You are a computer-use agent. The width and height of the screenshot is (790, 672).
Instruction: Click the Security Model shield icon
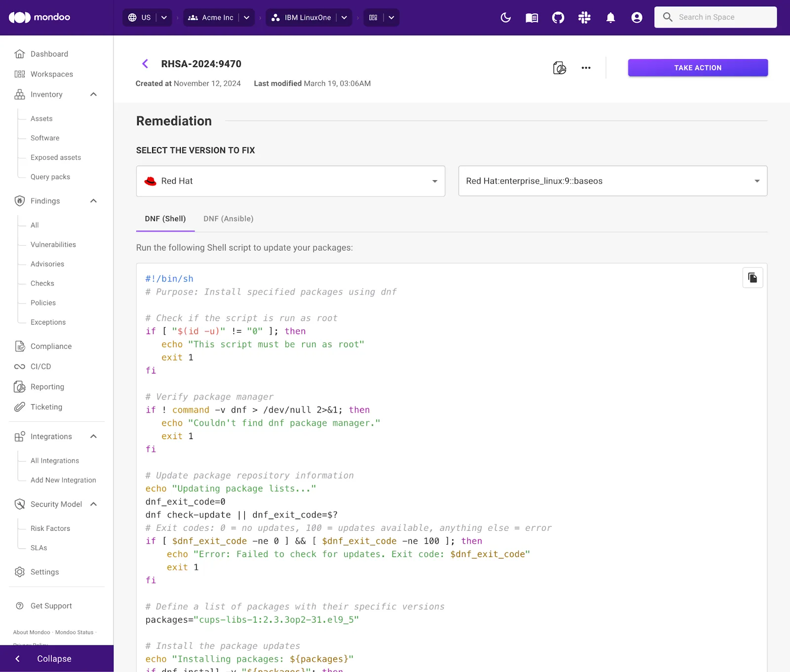[20, 504]
